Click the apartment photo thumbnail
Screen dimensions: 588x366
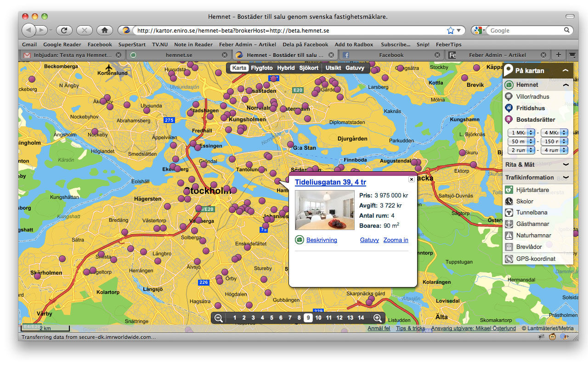324,210
